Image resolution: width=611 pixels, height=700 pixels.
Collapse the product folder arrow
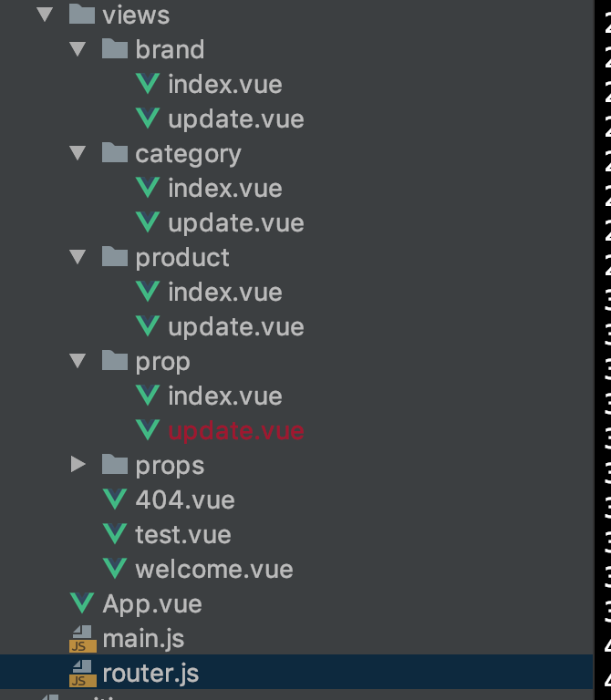pyautogui.click(x=78, y=257)
